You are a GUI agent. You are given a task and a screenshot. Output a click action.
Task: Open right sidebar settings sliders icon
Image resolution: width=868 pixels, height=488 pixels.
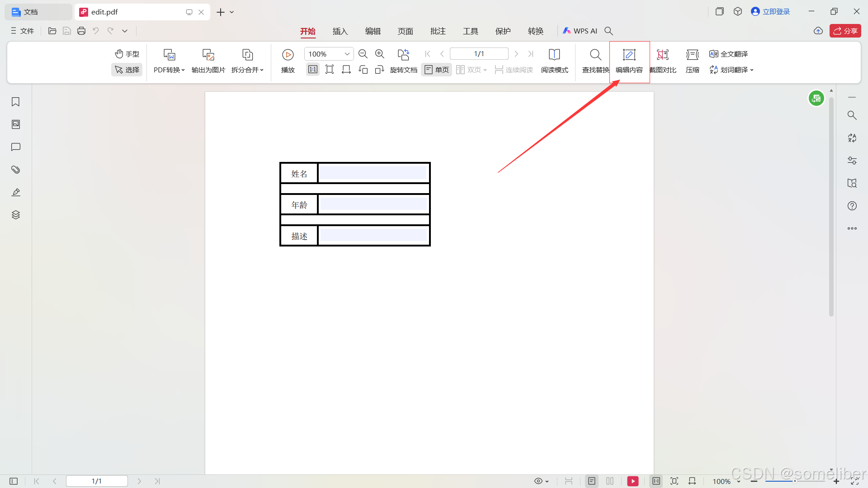[852, 161]
